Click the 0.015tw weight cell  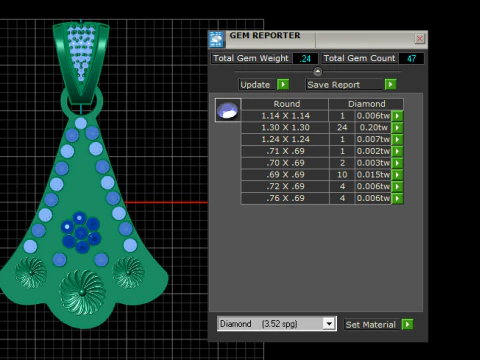(373, 175)
